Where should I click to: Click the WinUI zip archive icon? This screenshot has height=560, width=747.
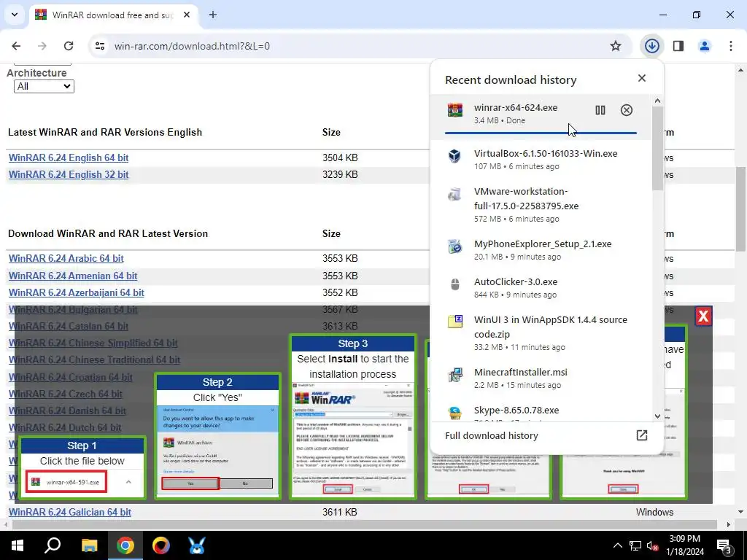coord(455,322)
